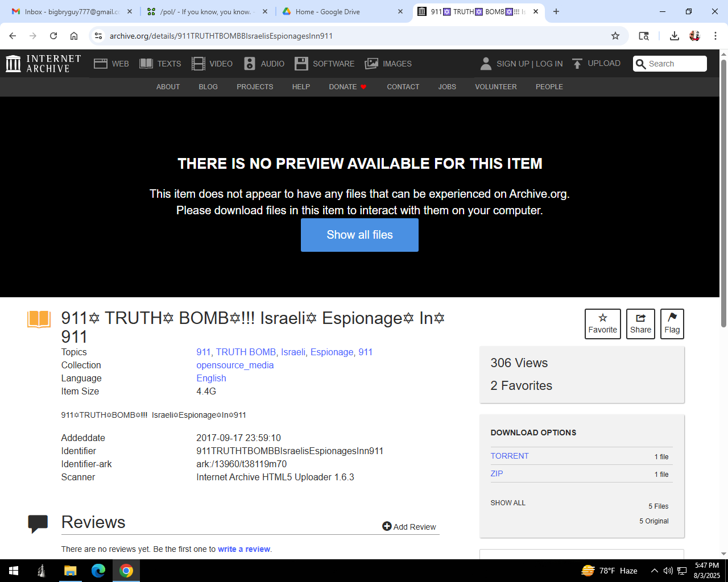The width and height of the screenshot is (728, 582).
Task: Open the Jobs menu item
Action: click(447, 87)
